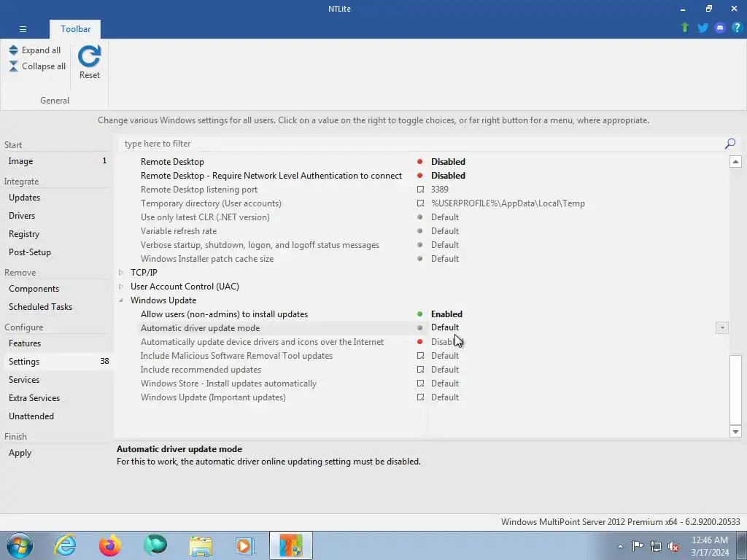
Task: Open Automatic driver update mode dropdown arrow
Action: click(721, 327)
